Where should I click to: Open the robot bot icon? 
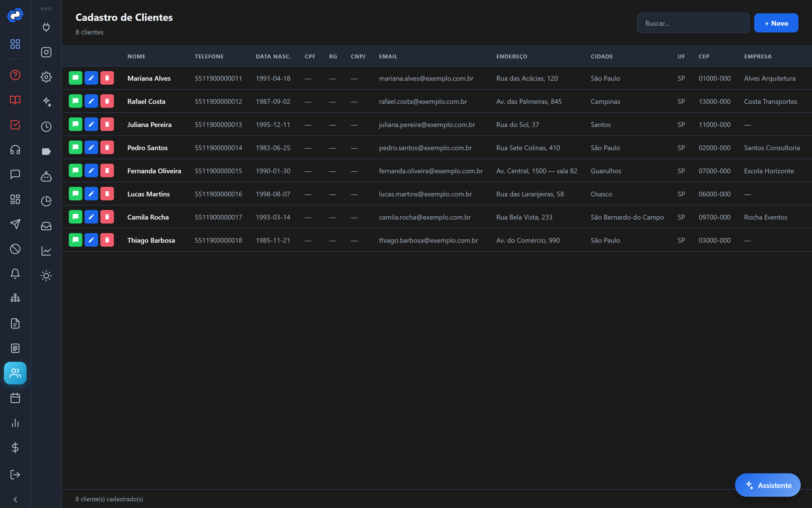46,176
